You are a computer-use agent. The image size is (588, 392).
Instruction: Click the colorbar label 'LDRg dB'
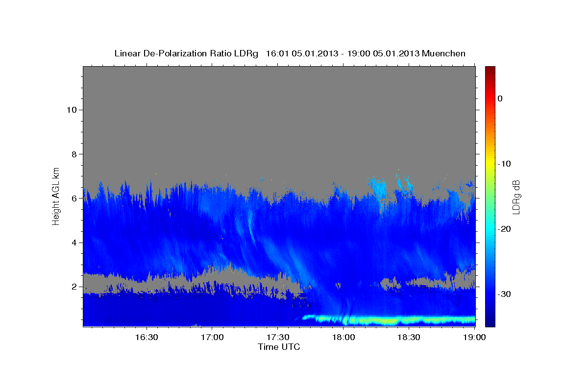pos(516,196)
